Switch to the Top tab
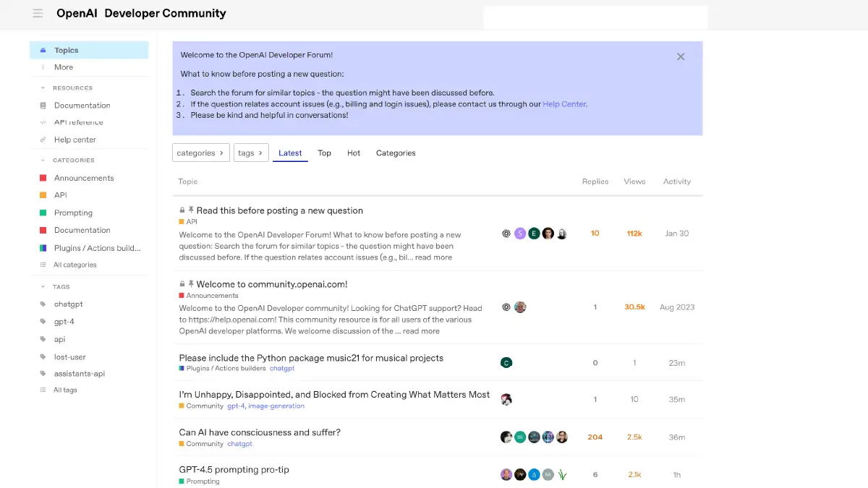This screenshot has height=488, width=868. coord(324,153)
